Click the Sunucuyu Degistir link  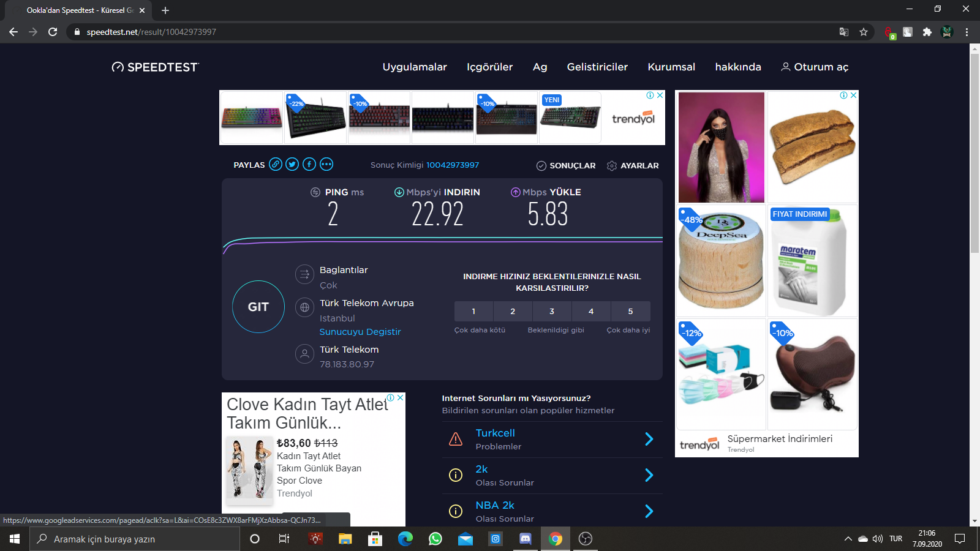pyautogui.click(x=360, y=332)
